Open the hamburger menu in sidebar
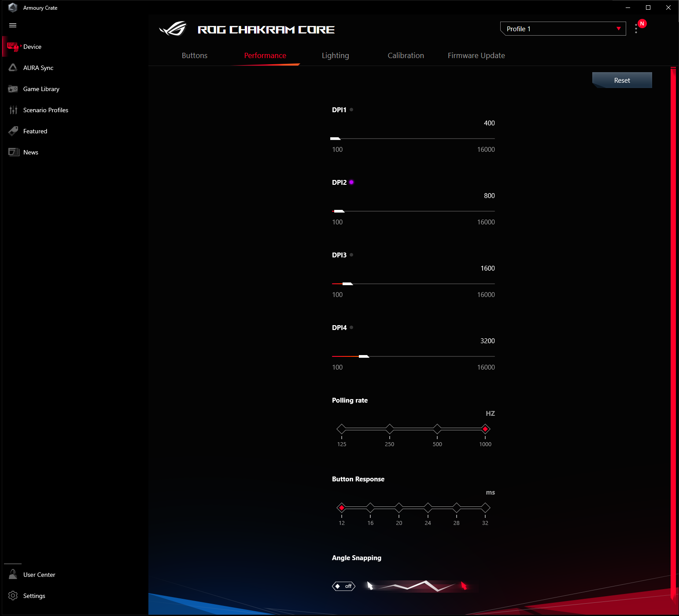The height and width of the screenshot is (616, 679). pyautogui.click(x=13, y=26)
